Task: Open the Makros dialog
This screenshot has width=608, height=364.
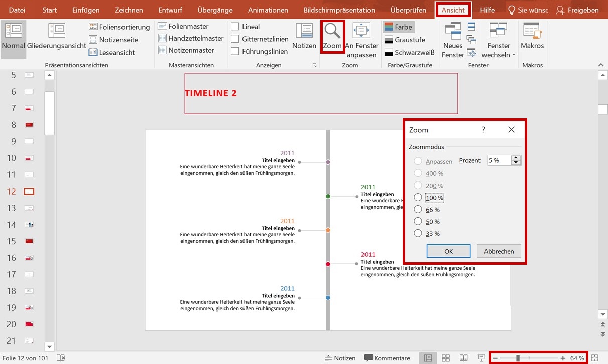Action: pos(532,37)
